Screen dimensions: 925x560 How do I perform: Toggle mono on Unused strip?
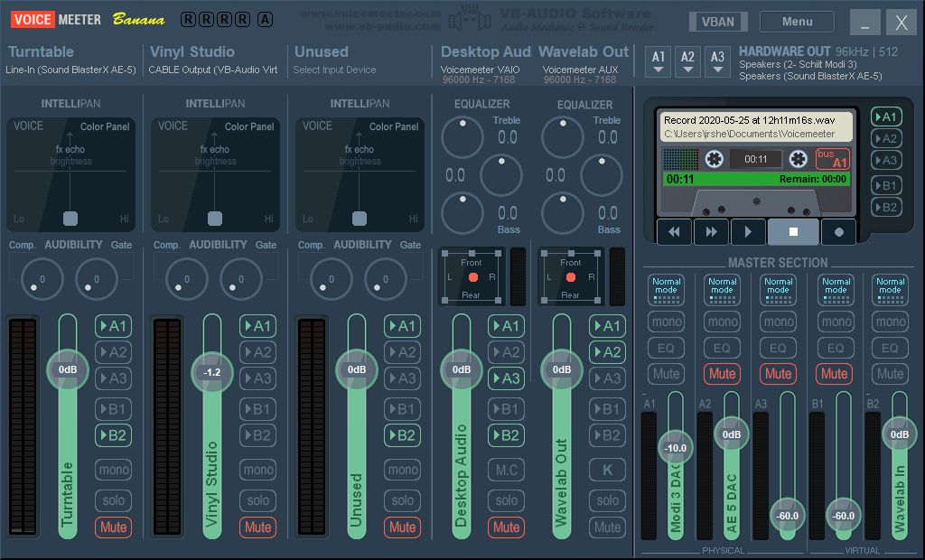point(402,470)
